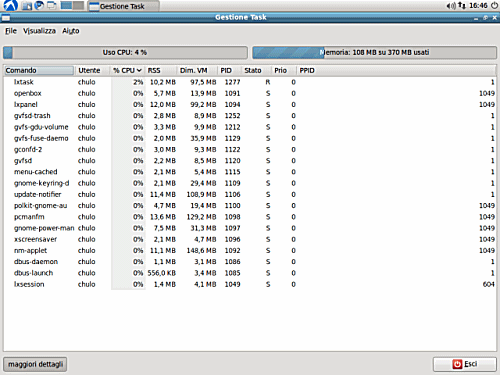This screenshot has height=375, width=500.
Task: Open the power logout panel icon
Action: point(494,6)
